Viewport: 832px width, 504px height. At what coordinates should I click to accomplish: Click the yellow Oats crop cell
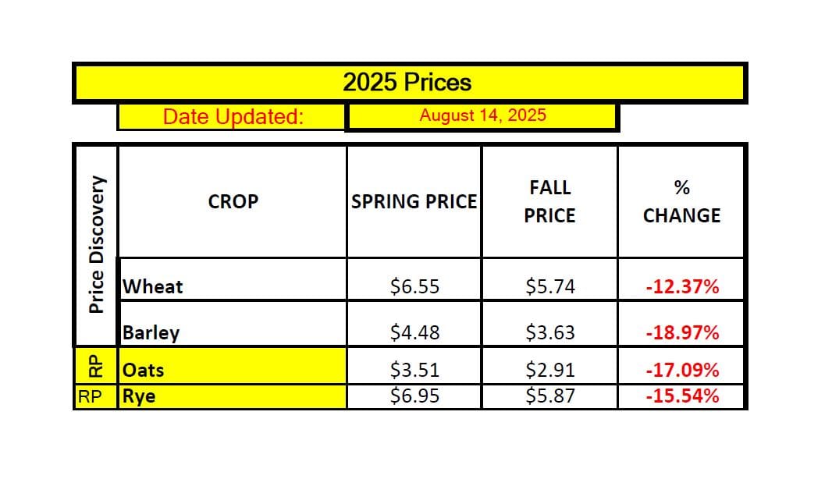(232, 368)
